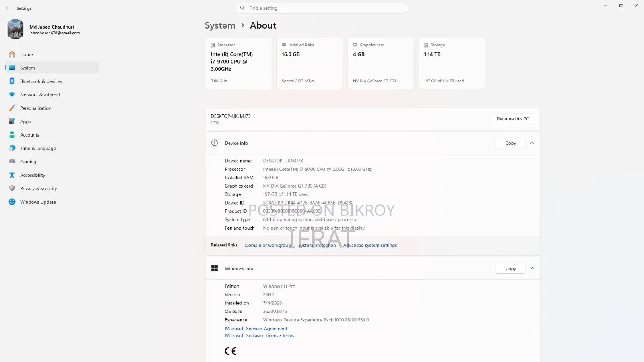Image resolution: width=644 pixels, height=362 pixels.
Task: Click the Processor summary card
Action: [x=239, y=63]
